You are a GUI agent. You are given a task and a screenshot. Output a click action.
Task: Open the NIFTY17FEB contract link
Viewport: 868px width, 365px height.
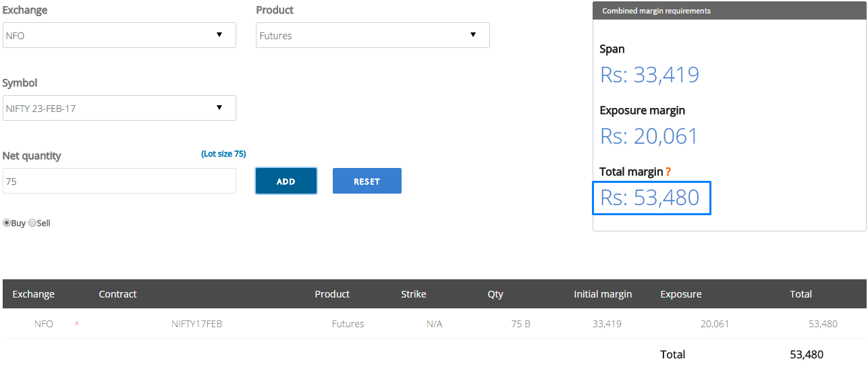click(x=197, y=324)
